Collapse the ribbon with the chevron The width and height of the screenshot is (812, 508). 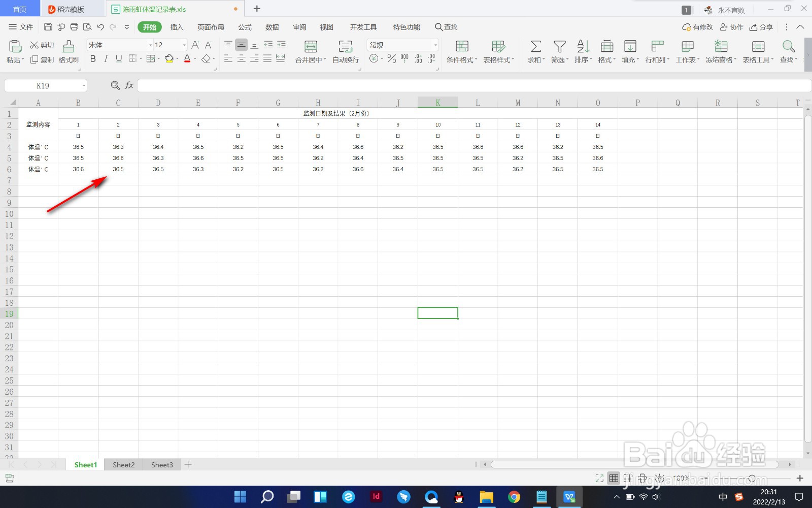click(x=800, y=27)
